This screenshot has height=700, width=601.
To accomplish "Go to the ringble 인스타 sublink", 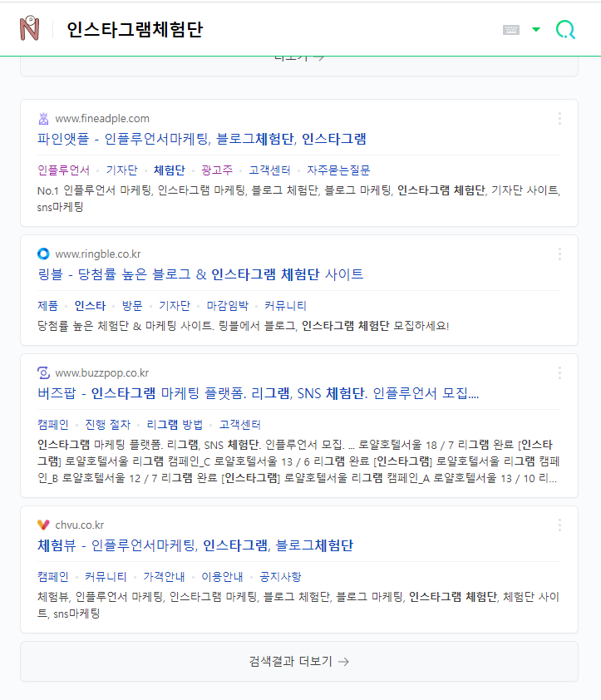I will click(91, 306).
